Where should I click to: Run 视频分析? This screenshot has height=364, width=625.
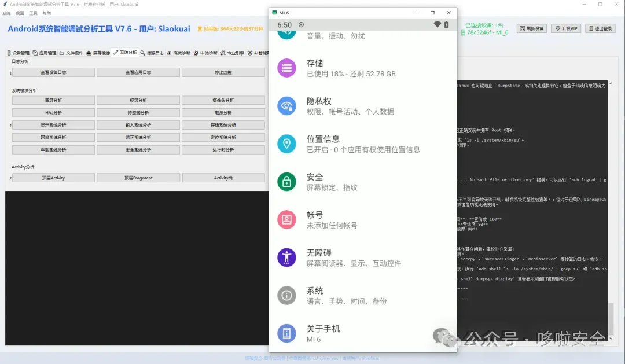click(138, 100)
